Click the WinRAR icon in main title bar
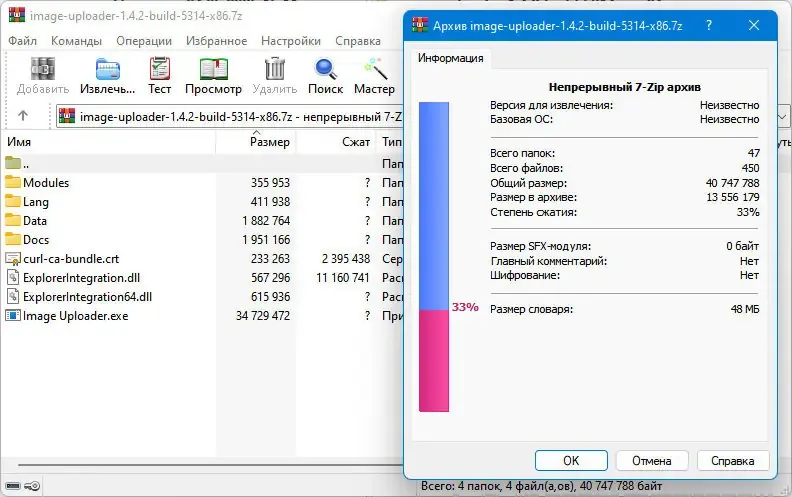The width and height of the screenshot is (792, 497). 17,15
